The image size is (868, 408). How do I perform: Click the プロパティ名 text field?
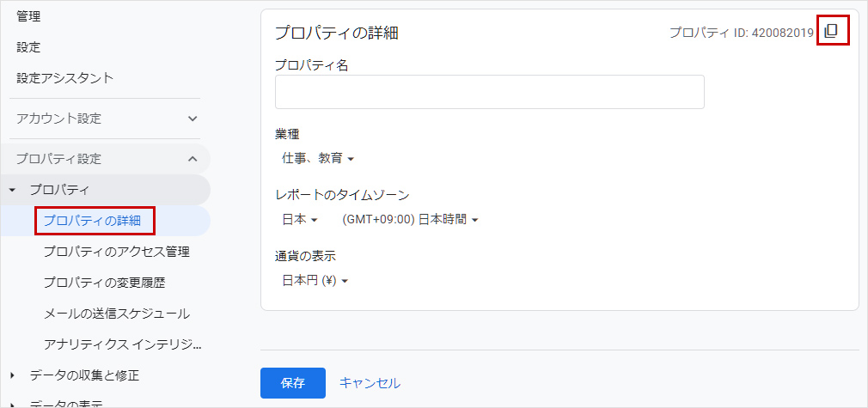(x=489, y=92)
